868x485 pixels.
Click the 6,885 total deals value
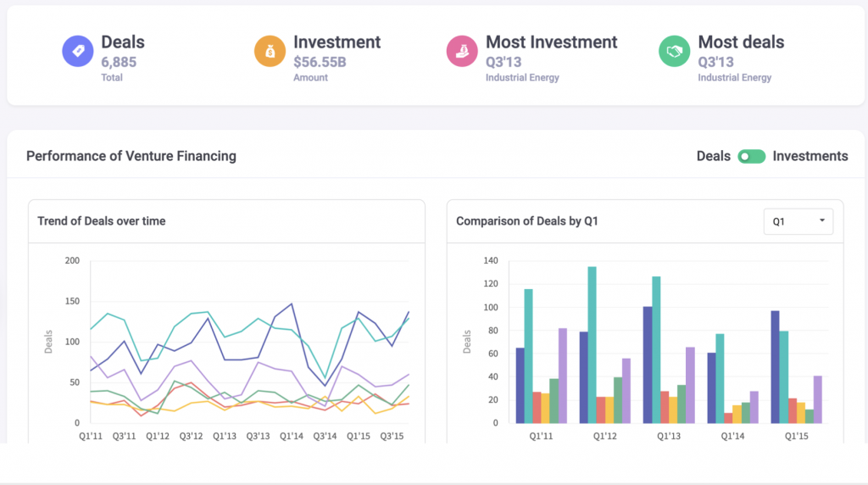tap(119, 62)
